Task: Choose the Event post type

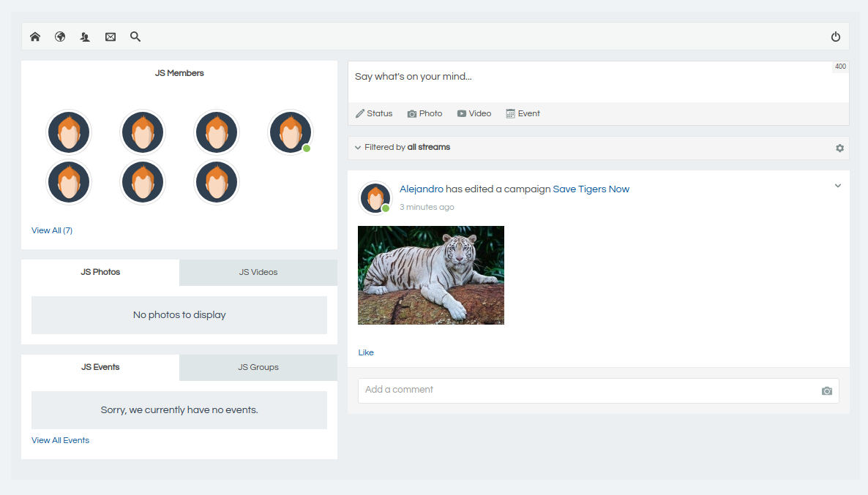Action: [x=523, y=113]
